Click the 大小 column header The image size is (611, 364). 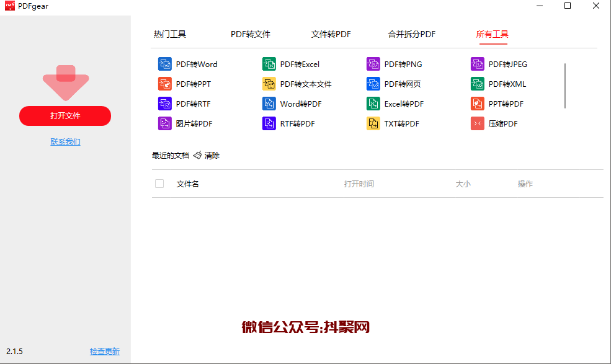[463, 184]
